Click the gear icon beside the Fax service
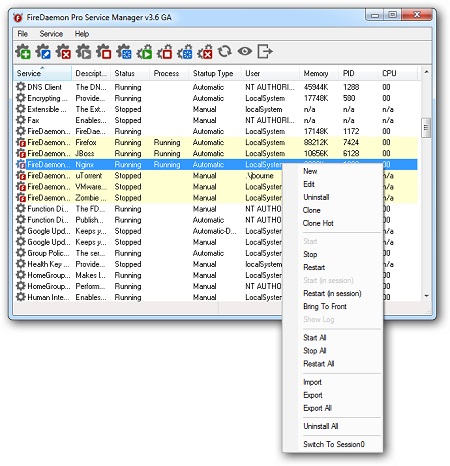 pos(21,120)
